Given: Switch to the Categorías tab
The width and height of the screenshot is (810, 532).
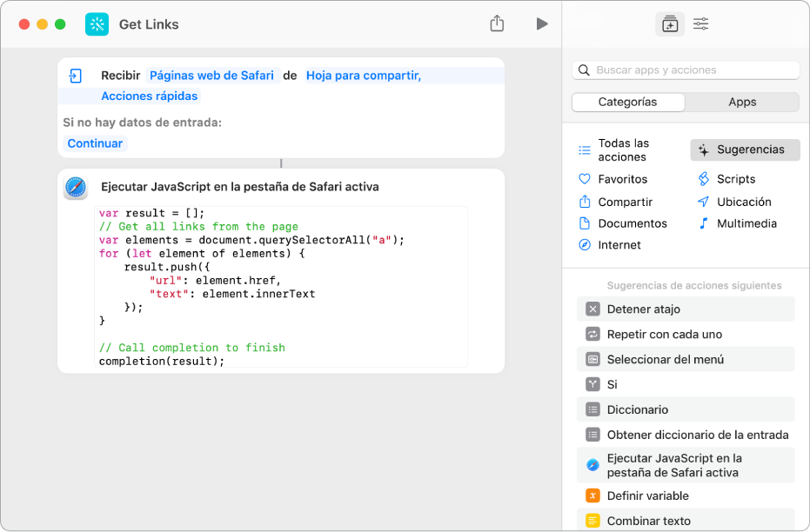Looking at the screenshot, I should 627,102.
